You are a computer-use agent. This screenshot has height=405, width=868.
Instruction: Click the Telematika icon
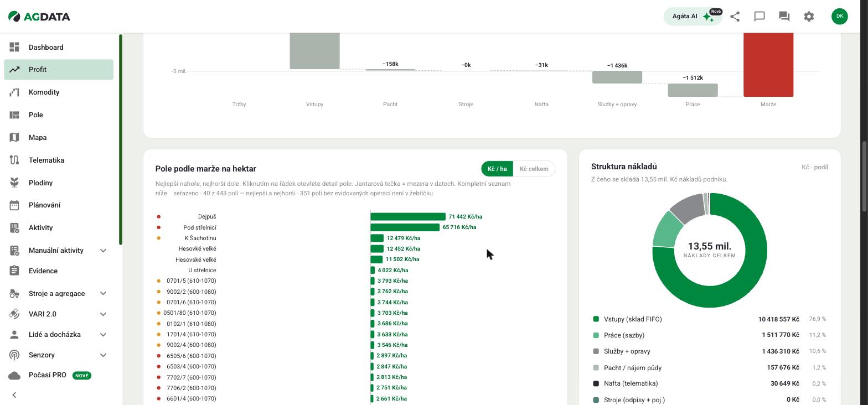[x=14, y=160]
